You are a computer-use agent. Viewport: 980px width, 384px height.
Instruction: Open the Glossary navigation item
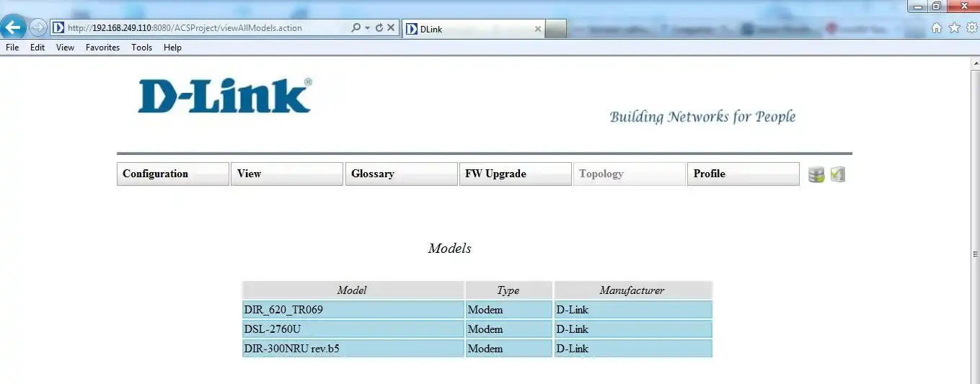(402, 174)
